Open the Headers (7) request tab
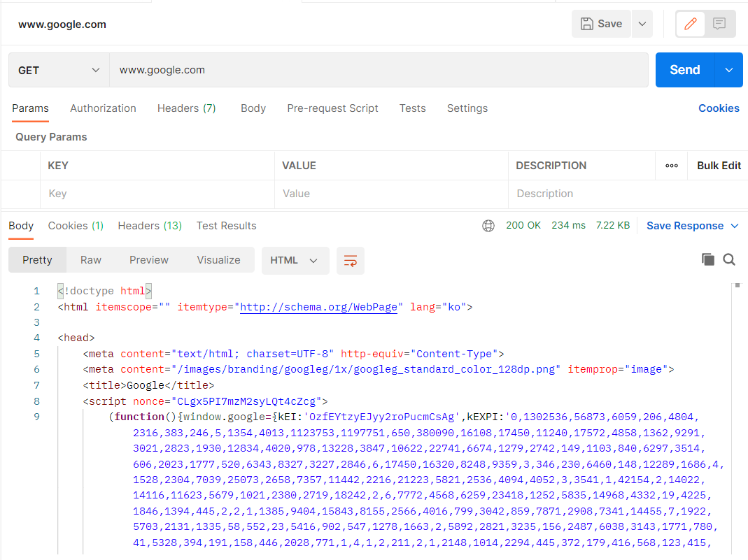Viewport: 748px width, 560px height. pos(187,108)
